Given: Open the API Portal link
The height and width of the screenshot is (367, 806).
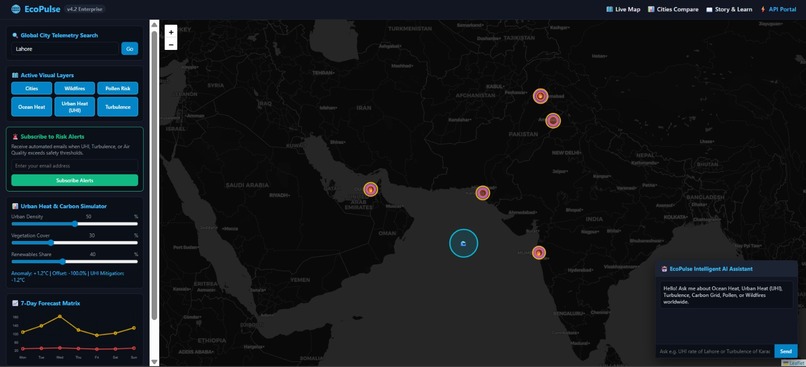Looking at the screenshot, I should (x=778, y=9).
